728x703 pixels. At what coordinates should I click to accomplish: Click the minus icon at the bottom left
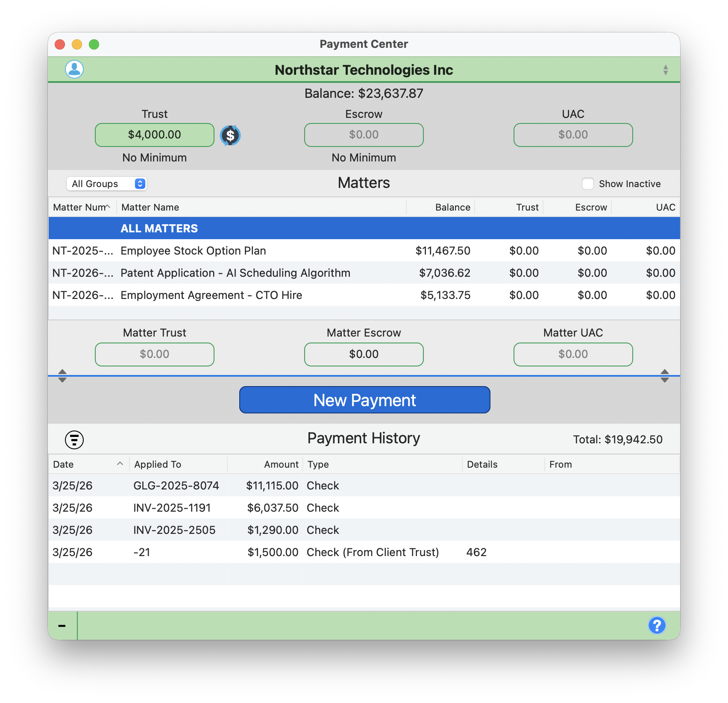point(62,626)
